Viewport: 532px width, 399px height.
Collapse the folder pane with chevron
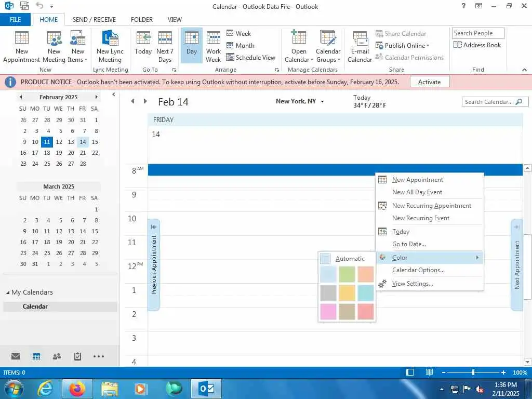[x=114, y=95]
